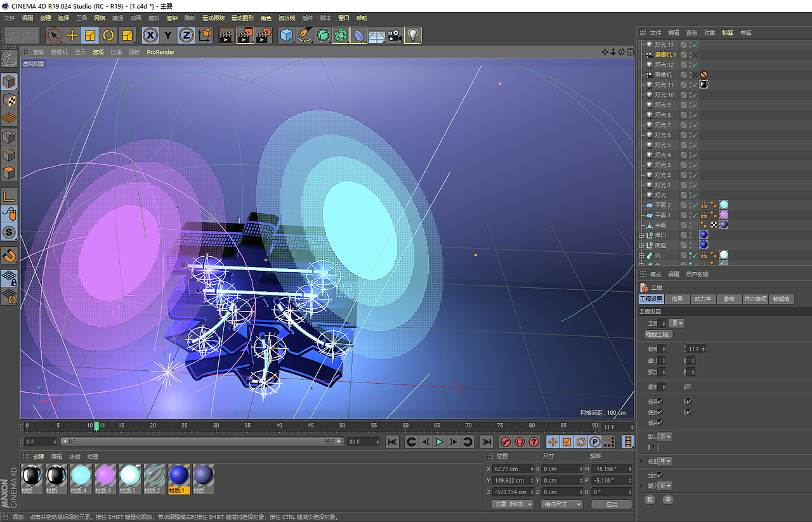The image size is (812, 522).
Task: Open the ProRender viewport menu
Action: coord(160,52)
